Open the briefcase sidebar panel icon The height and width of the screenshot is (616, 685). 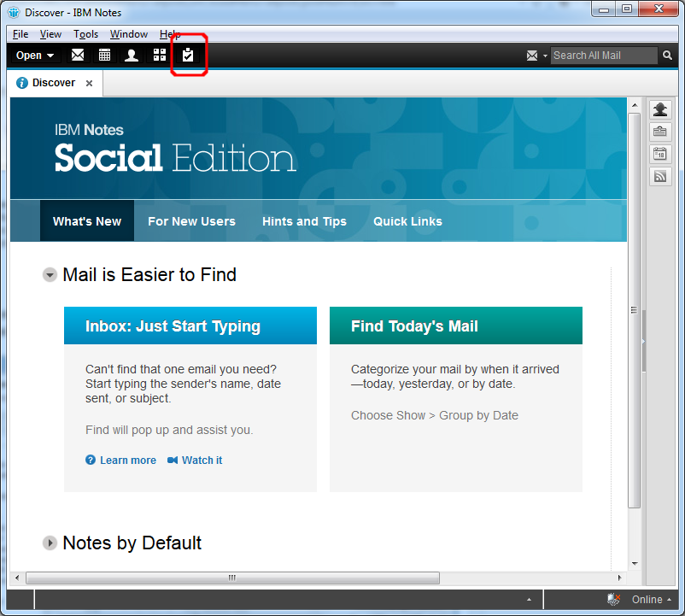660,132
